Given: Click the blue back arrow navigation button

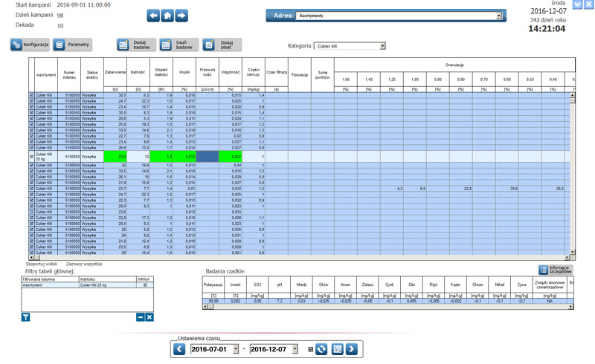Looking at the screenshot, I should (153, 16).
